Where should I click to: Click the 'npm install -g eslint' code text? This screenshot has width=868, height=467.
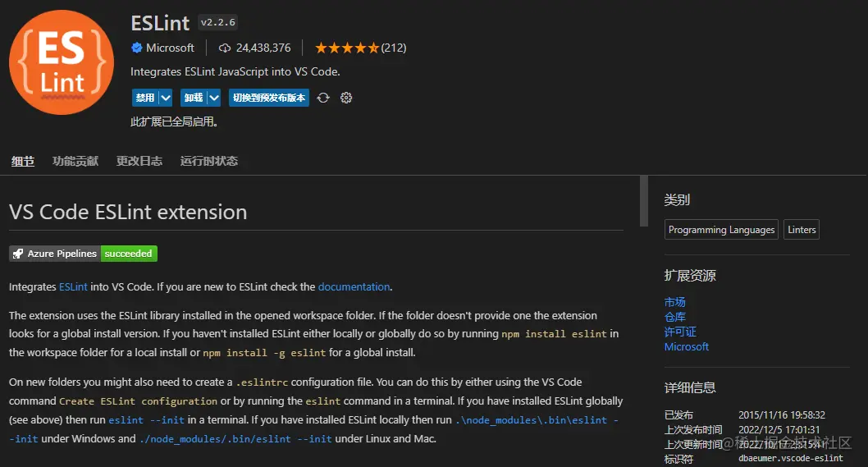264,353
